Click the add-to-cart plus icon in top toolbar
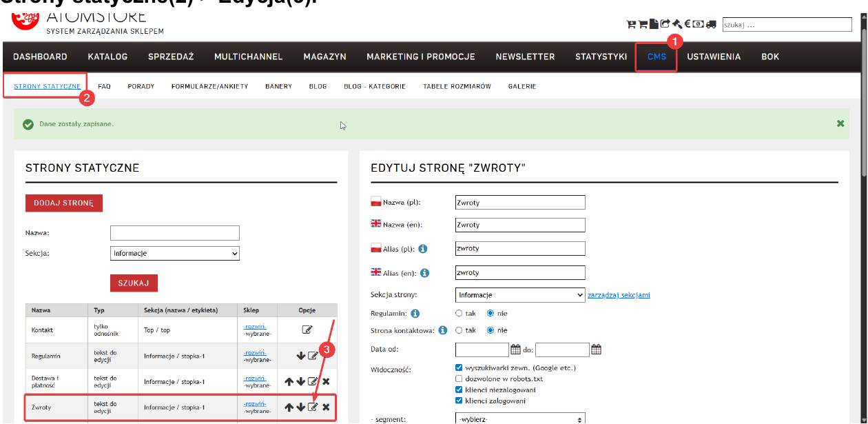Screen dimensions: 868x424 point(631,24)
